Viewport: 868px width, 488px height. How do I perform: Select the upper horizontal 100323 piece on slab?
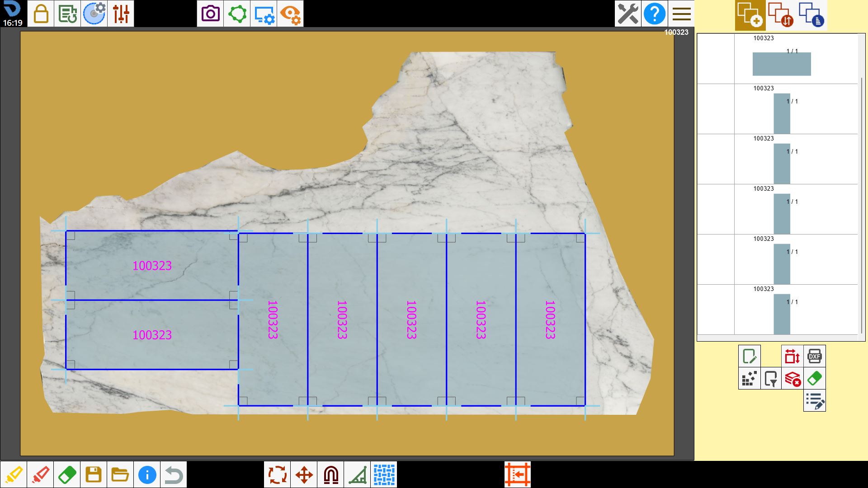click(152, 265)
